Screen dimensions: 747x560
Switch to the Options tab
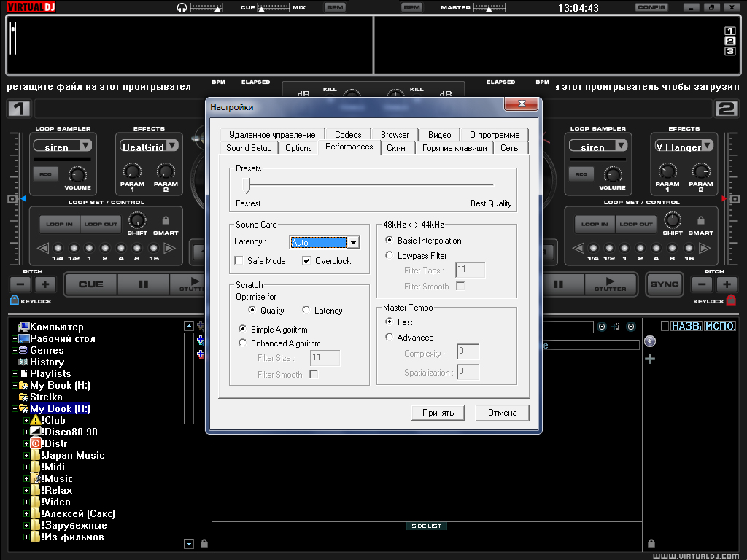pos(298,148)
